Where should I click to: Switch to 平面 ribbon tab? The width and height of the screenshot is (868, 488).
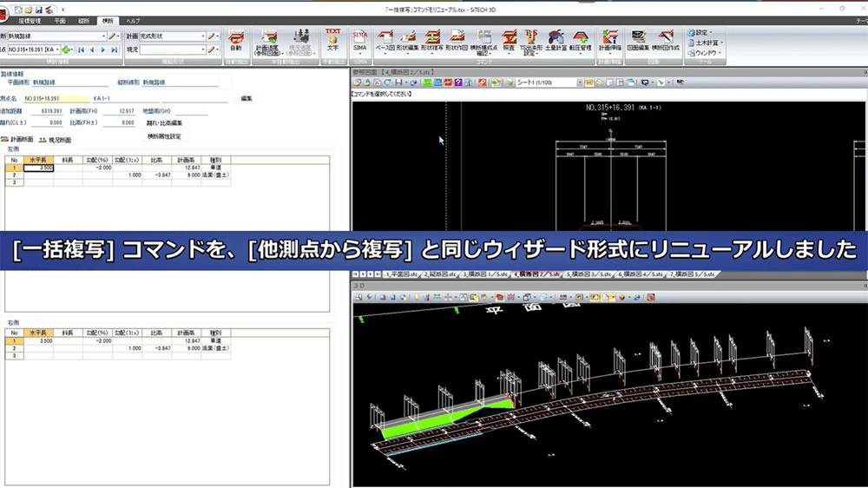click(60, 21)
